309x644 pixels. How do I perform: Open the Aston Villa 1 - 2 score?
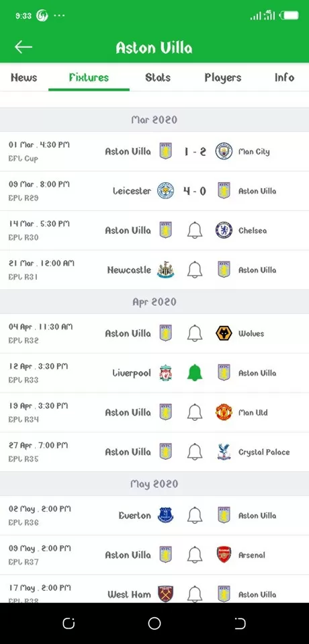point(195,151)
